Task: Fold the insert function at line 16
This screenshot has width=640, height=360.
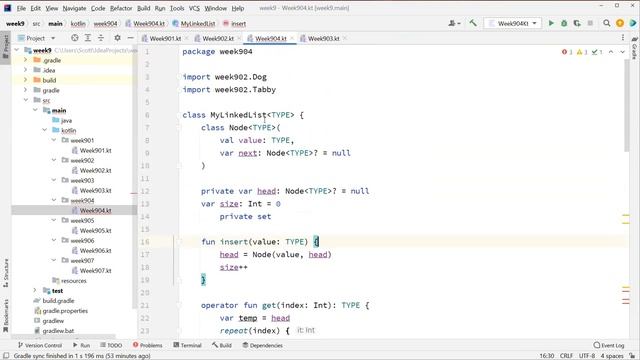Action: click(x=179, y=242)
